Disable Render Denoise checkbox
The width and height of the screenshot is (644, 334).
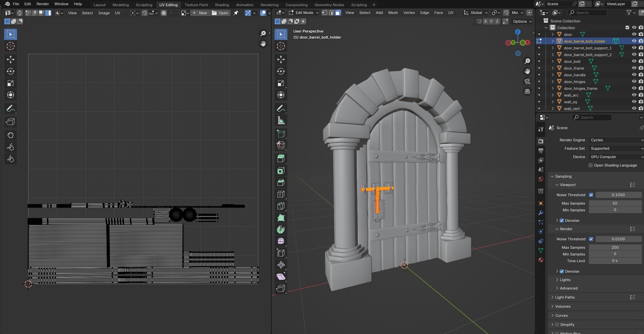(x=562, y=271)
